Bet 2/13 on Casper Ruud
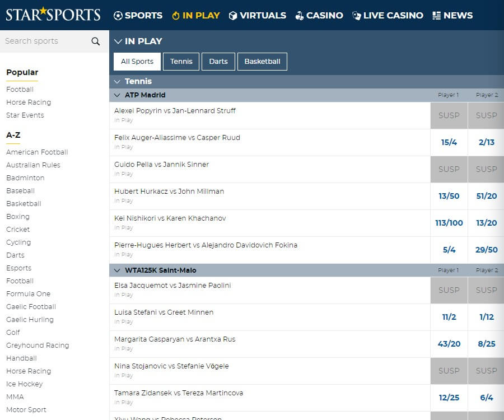The width and height of the screenshot is (504, 420). [x=486, y=142]
